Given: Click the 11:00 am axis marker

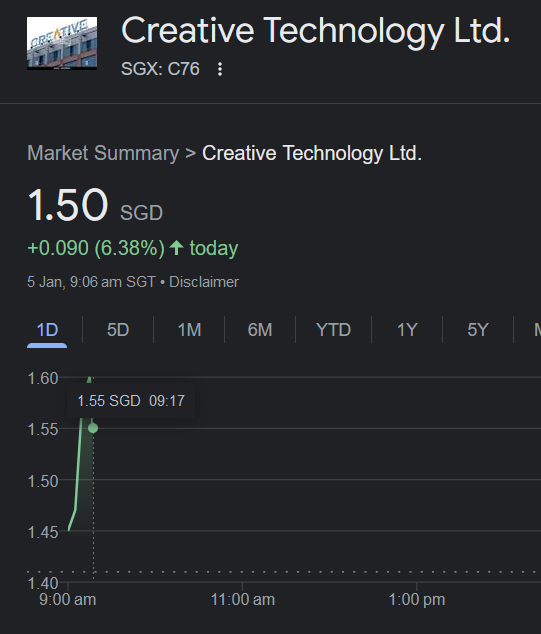Looking at the screenshot, I should tap(243, 600).
